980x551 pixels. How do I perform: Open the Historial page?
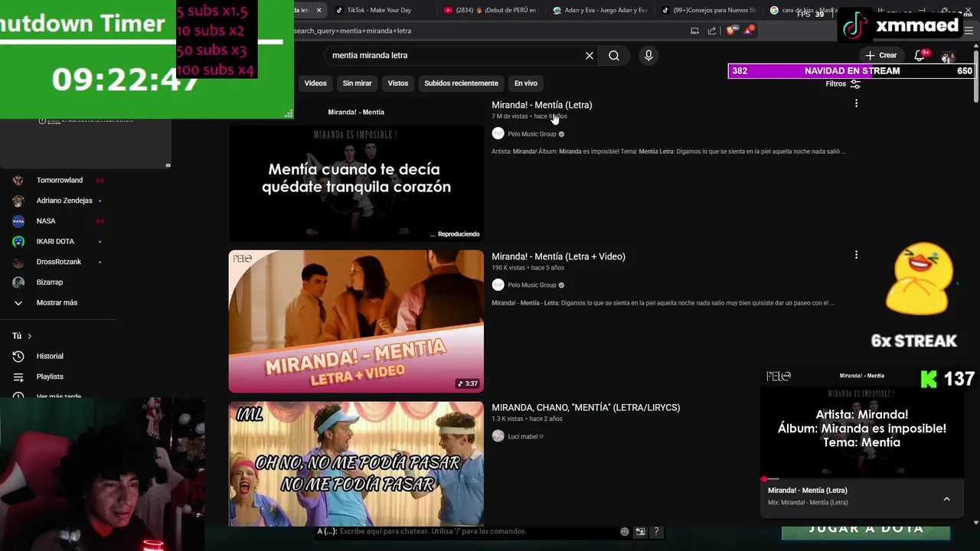pyautogui.click(x=50, y=356)
